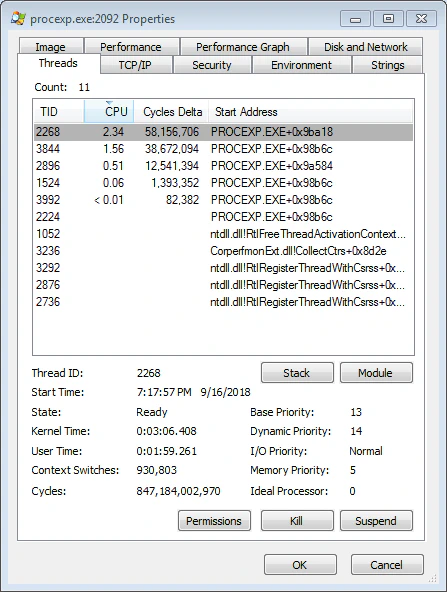Open the Performance Graph tab
Screen dimensions: 447x592
coord(243,47)
